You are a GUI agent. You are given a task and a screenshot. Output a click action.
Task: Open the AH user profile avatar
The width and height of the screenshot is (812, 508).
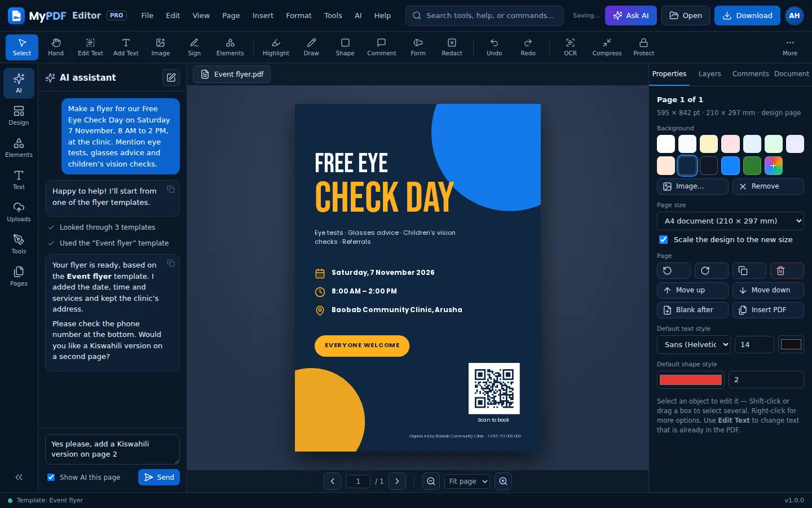click(x=795, y=15)
